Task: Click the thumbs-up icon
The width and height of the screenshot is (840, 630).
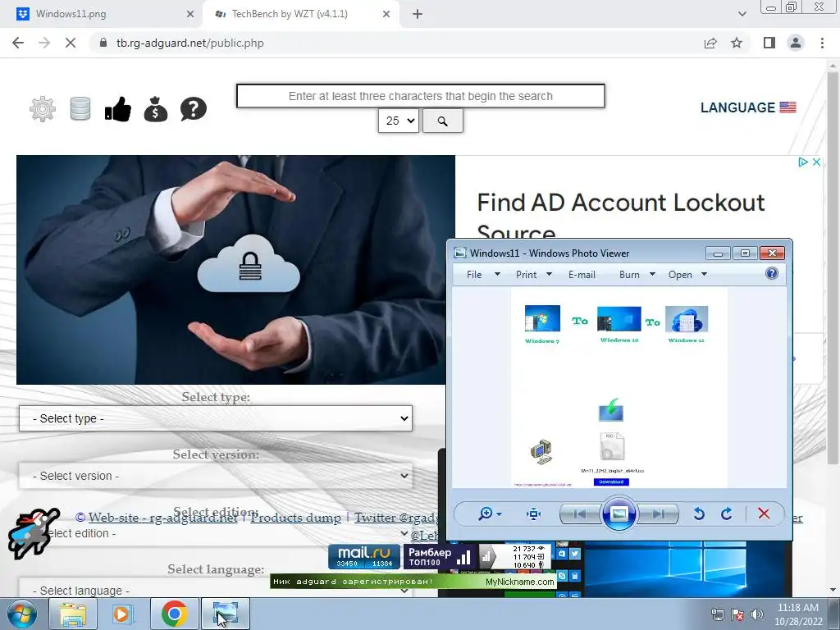Action: tap(118, 109)
